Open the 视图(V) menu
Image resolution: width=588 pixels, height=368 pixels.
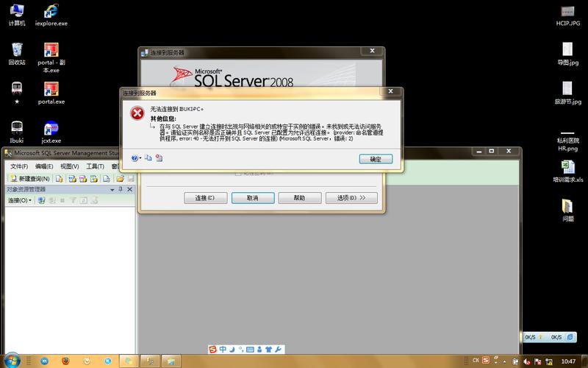click(69, 166)
